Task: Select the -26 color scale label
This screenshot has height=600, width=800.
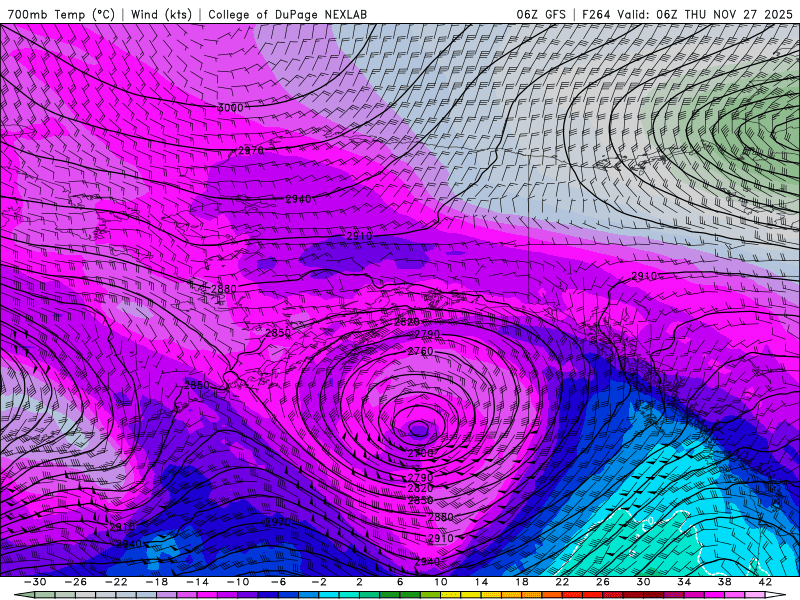Action: [76, 582]
